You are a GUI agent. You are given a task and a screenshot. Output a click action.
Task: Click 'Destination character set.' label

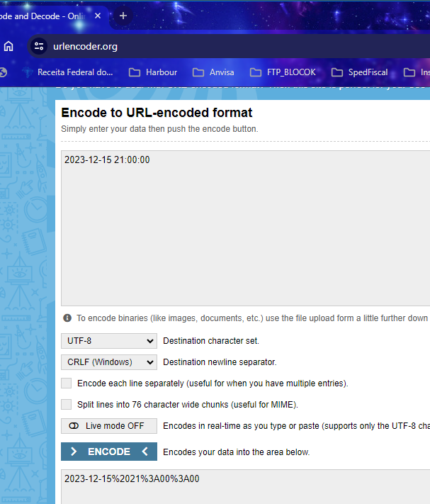pos(211,341)
